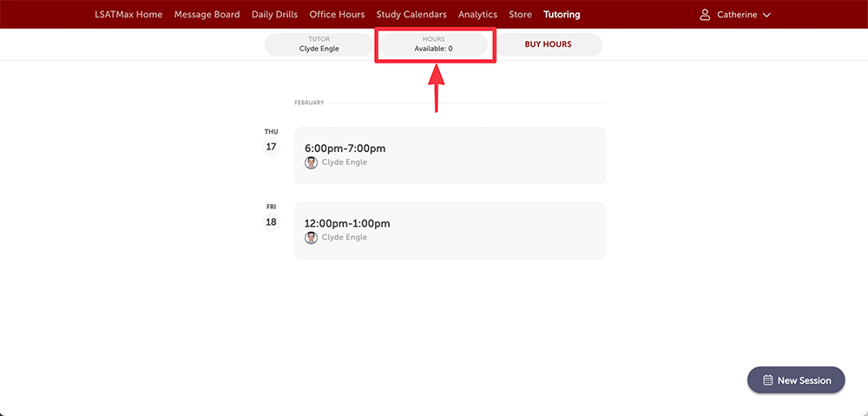Click Clyde Engle name in Friday session
868x416 pixels.
coord(345,237)
